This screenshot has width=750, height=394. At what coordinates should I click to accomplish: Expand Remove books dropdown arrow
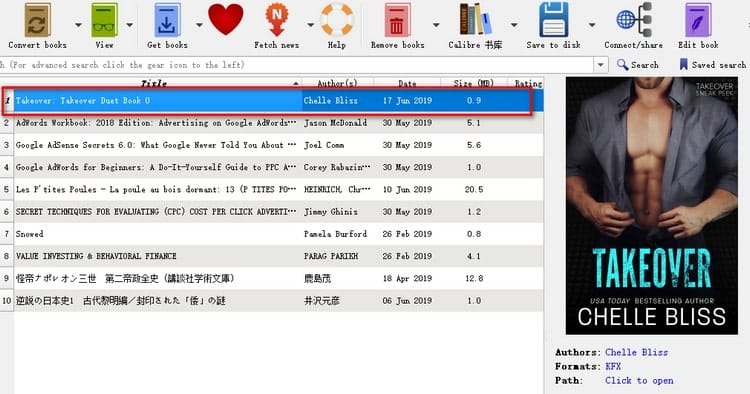pos(436,25)
